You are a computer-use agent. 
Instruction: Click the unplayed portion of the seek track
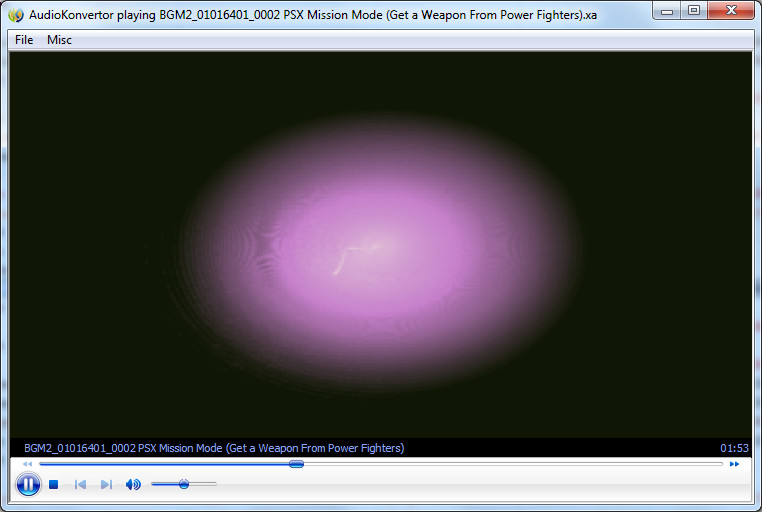[x=514, y=464]
